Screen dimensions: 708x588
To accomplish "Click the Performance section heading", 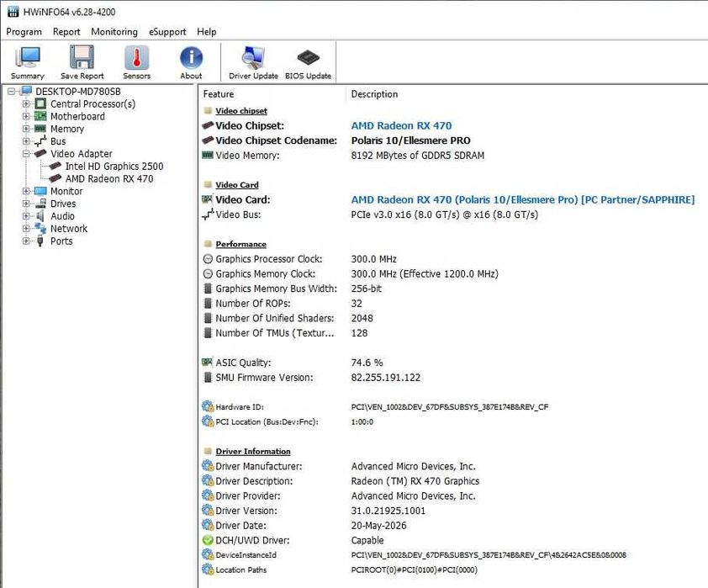I will [240, 244].
